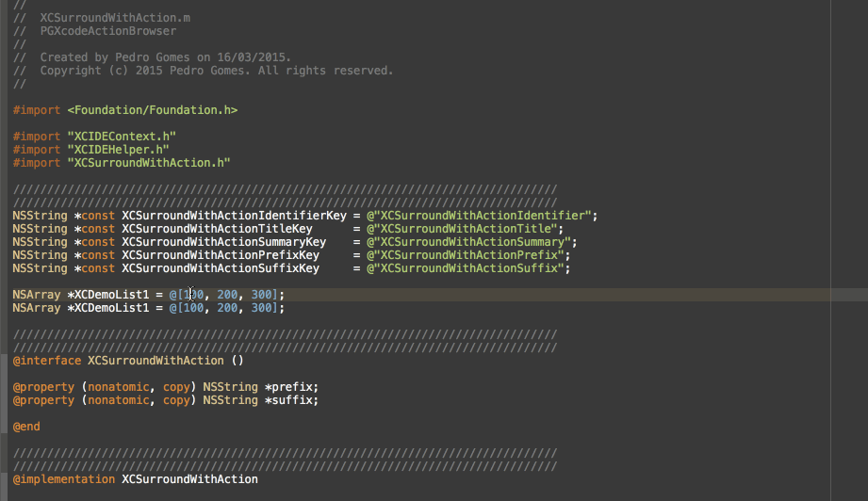Screen dimensions: 868x501
Task: Click the XCSurroundWithActionSuffixKey constant name
Action: click(221, 268)
